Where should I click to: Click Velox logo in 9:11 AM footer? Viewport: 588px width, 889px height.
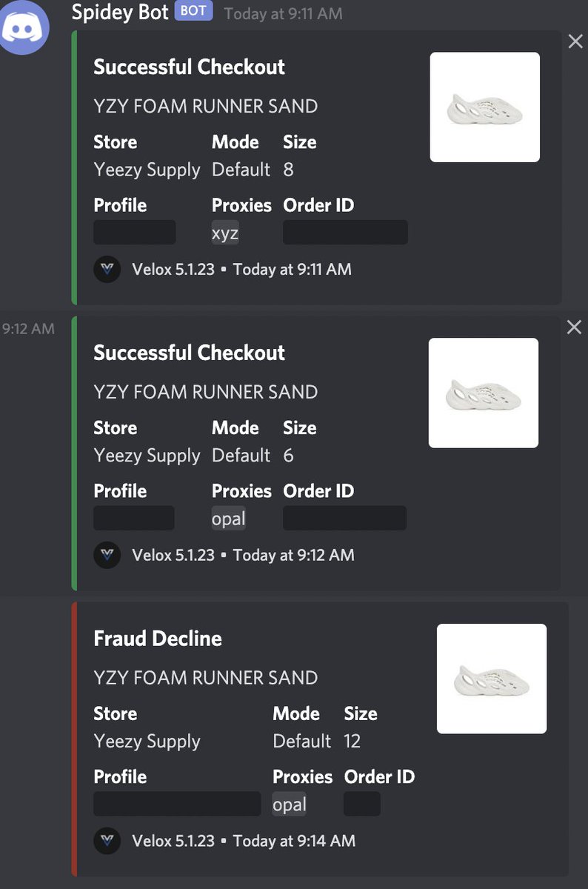[107, 269]
